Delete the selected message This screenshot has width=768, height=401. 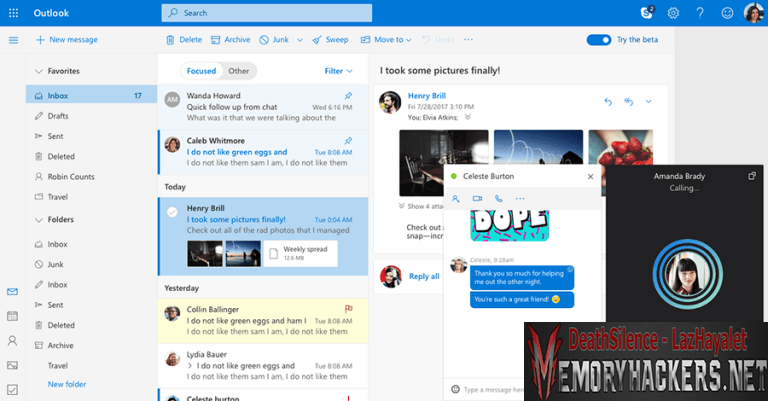(184, 40)
